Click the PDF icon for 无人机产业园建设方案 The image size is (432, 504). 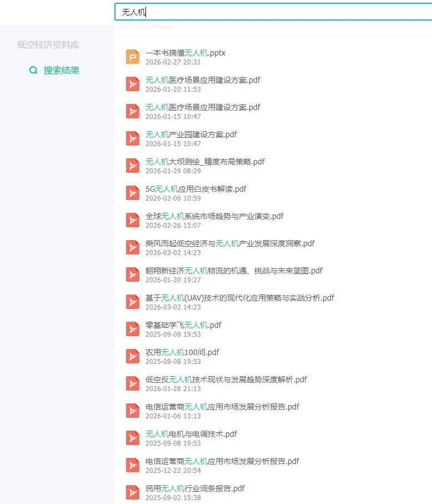tap(132, 138)
